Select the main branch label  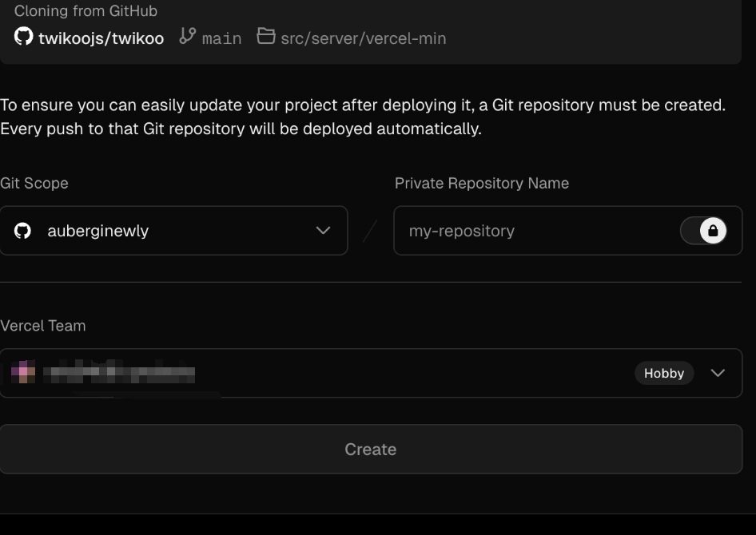click(221, 38)
